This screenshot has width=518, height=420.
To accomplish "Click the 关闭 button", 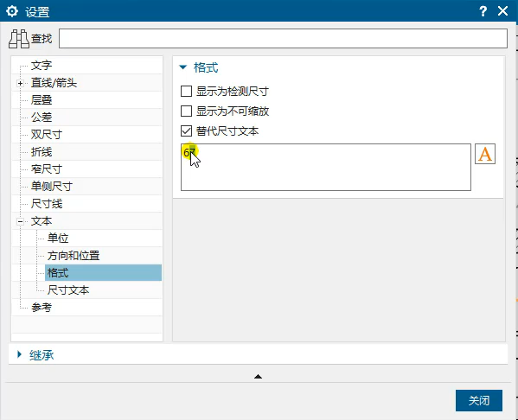I will [479, 400].
